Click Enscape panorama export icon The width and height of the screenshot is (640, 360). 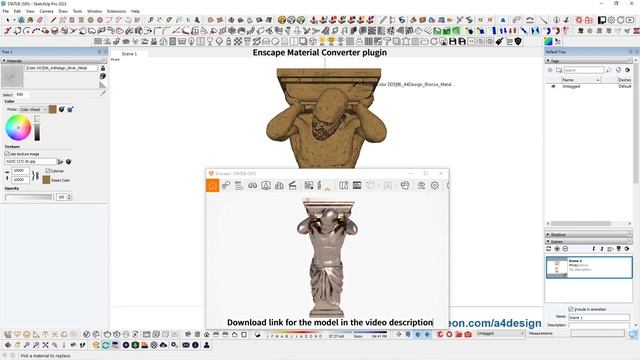(357, 185)
